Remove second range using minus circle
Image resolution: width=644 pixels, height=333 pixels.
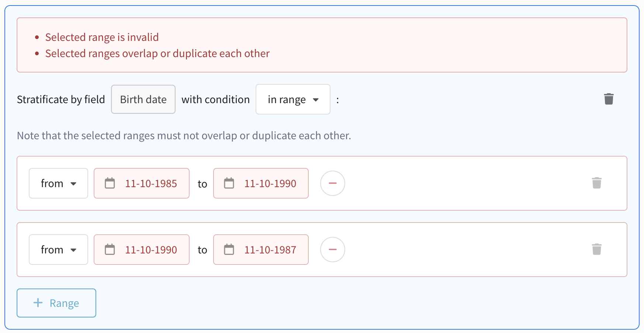[332, 249]
